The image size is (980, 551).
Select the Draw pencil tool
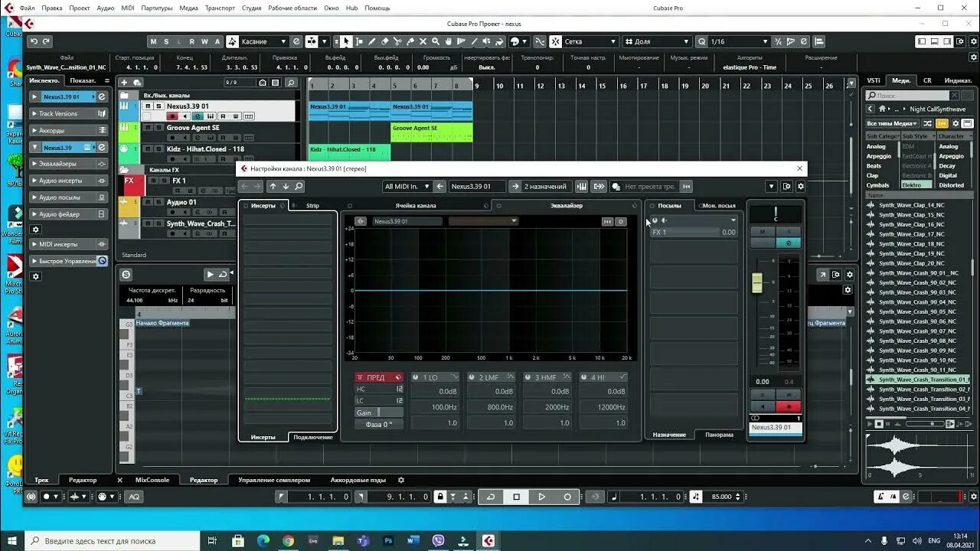(x=372, y=41)
